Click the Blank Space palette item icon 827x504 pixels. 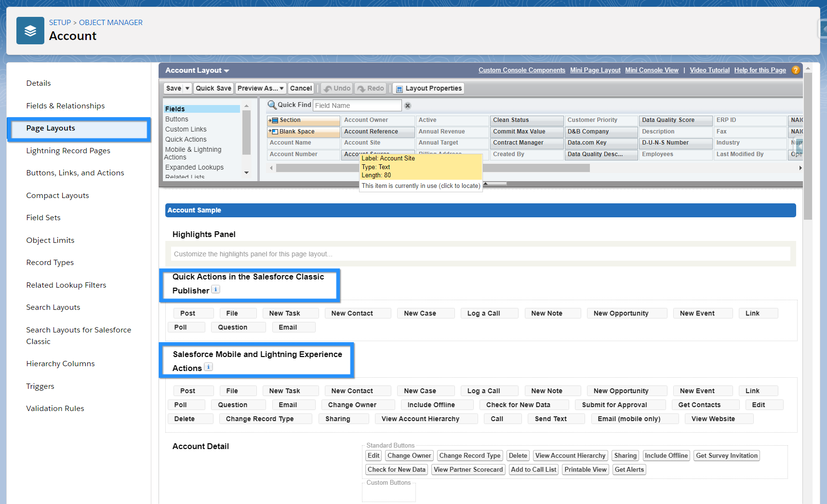(x=274, y=132)
